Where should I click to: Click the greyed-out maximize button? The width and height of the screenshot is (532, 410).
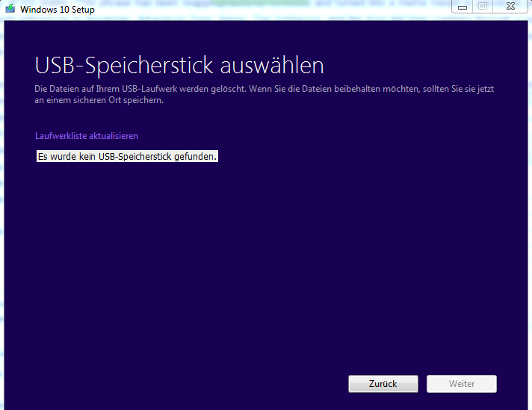[x=483, y=6]
